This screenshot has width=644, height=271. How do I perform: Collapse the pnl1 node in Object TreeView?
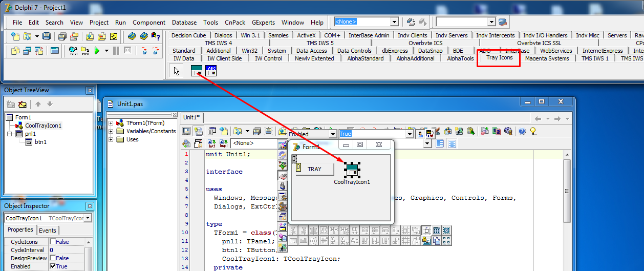pyautogui.click(x=9, y=134)
